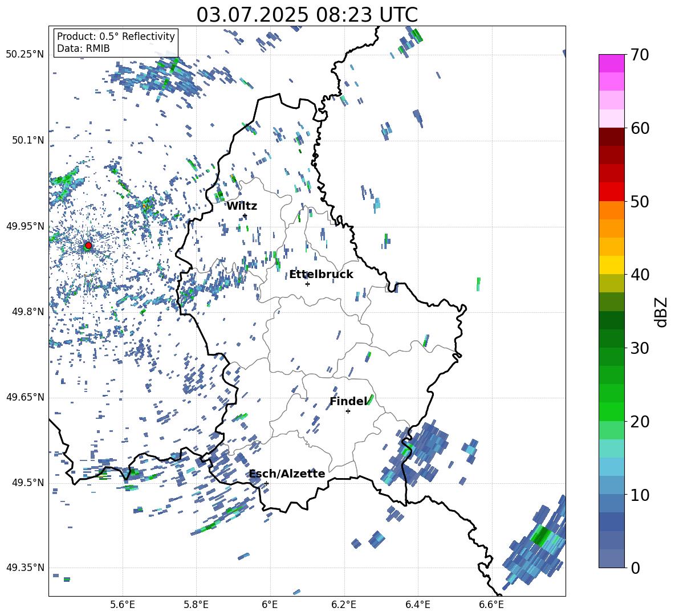
Task: Click the 6.6°E longitude label
Action: pos(491,605)
